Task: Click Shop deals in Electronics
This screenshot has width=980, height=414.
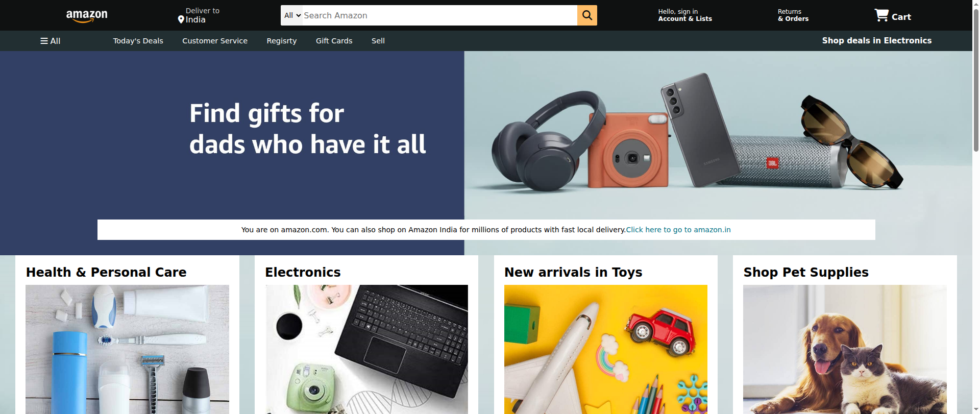Action: click(877, 40)
